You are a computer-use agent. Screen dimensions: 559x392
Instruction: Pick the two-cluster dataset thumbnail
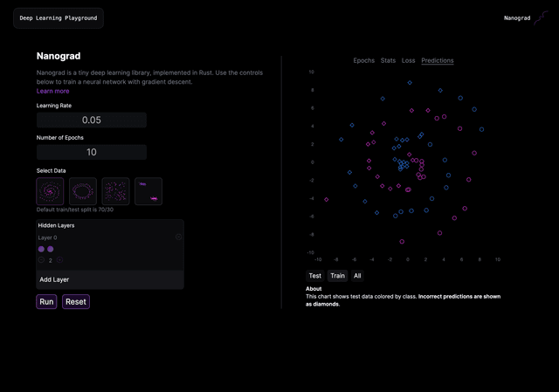tap(148, 191)
